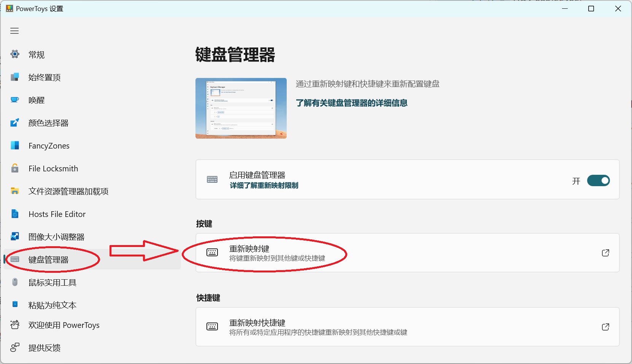The image size is (632, 364).
Task: Click the PowerToys app icon in title bar
Action: (10, 8)
